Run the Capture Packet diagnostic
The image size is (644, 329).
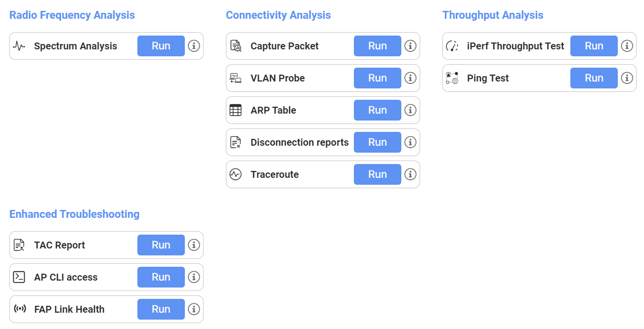click(x=377, y=45)
